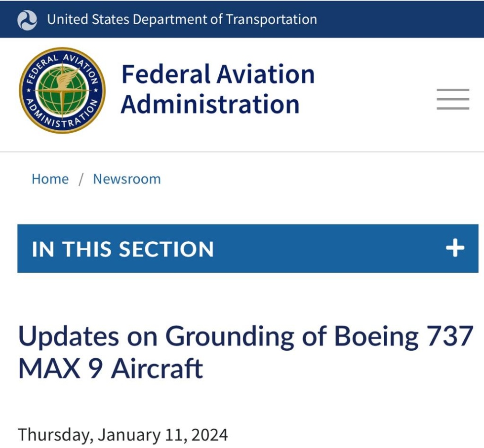Click the green globe inside the FAA seal
The width and height of the screenshot is (484, 448).
click(x=63, y=91)
